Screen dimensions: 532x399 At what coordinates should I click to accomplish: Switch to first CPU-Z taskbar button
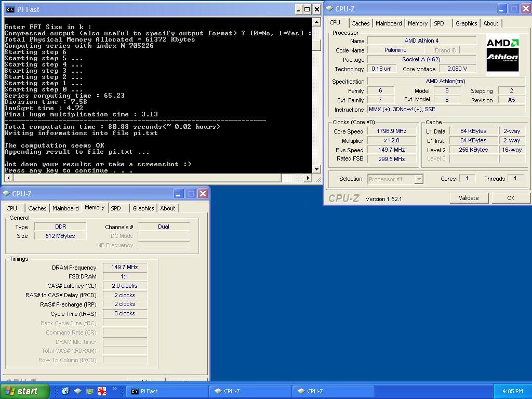click(x=250, y=391)
